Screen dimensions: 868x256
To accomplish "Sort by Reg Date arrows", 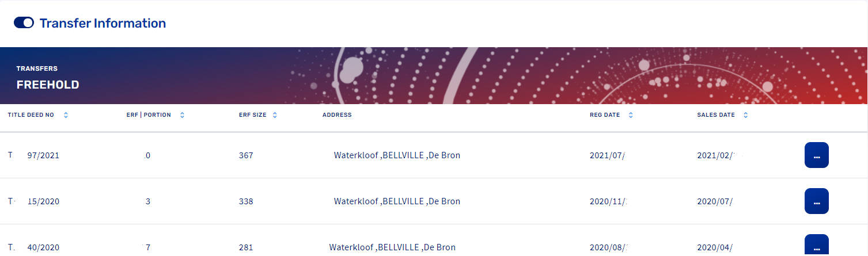I will (631, 115).
